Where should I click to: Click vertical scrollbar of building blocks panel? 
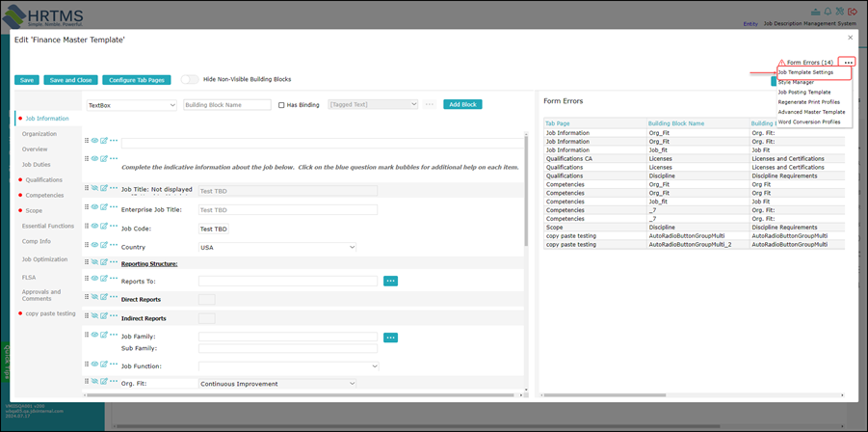(x=526, y=191)
